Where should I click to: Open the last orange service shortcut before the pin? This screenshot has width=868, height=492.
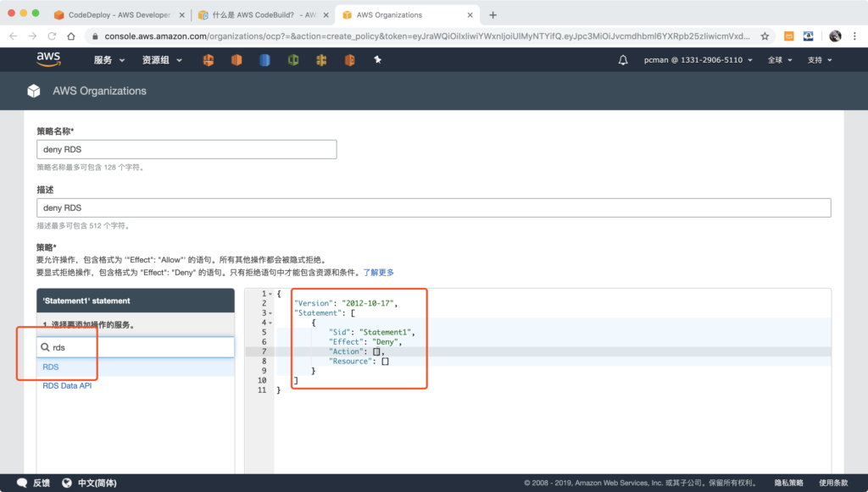[349, 60]
